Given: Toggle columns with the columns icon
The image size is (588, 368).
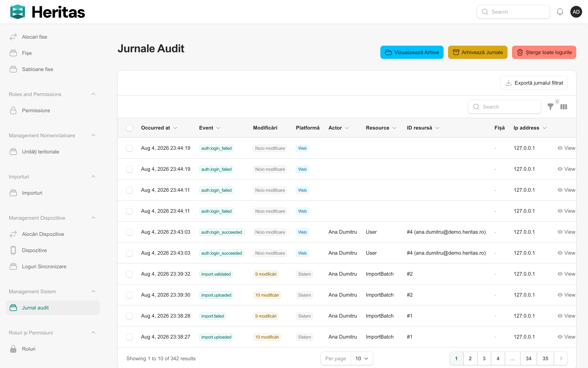Looking at the screenshot, I should [x=564, y=107].
